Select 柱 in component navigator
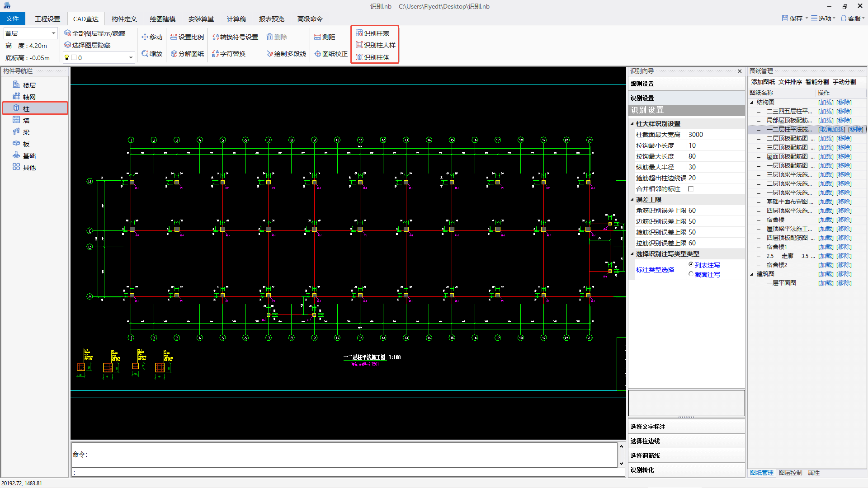Image resolution: width=868 pixels, height=488 pixels. 35,108
